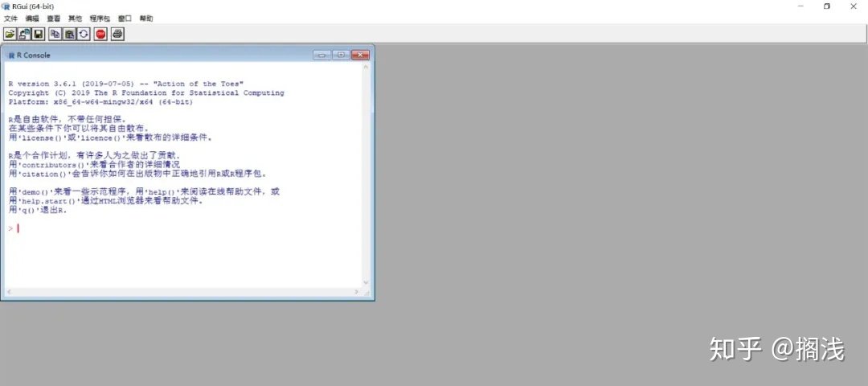Click the 'q()' quit text in console
This screenshot has width=868, height=386.
[29, 211]
